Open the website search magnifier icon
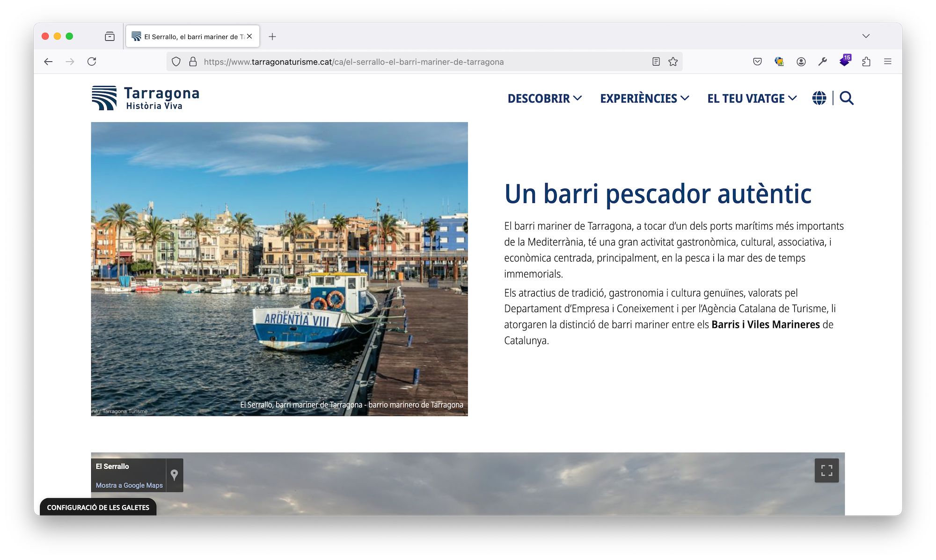This screenshot has width=936, height=560. [x=846, y=98]
